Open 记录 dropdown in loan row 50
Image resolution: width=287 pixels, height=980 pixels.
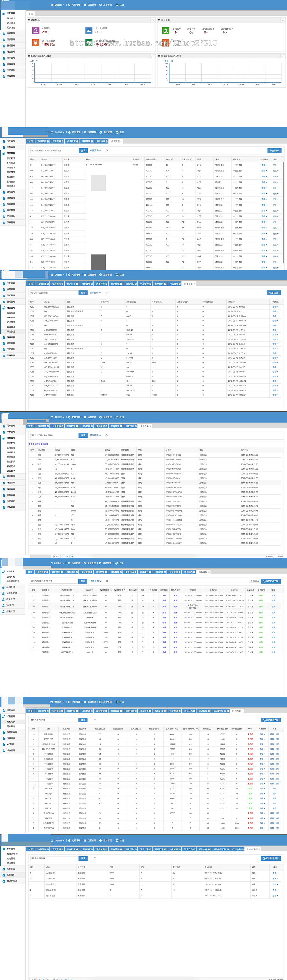click(x=276, y=171)
